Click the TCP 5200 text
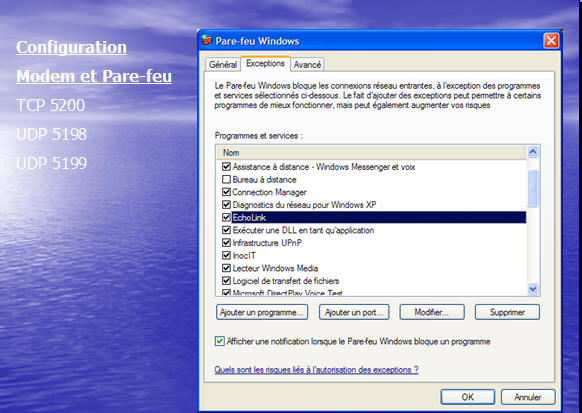Viewport: 582px width, 413px height. pyautogui.click(x=50, y=105)
